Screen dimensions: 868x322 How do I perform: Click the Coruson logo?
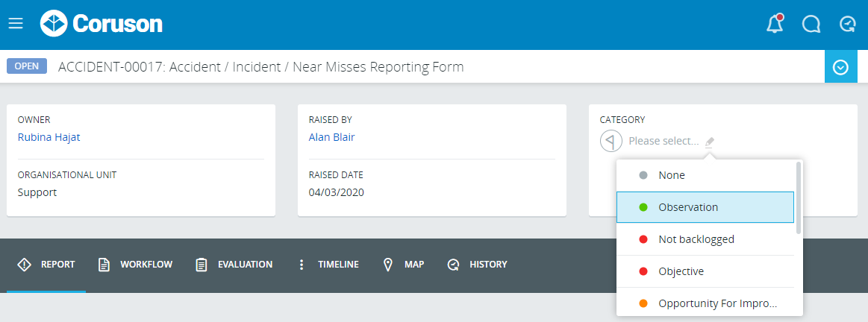tap(102, 24)
